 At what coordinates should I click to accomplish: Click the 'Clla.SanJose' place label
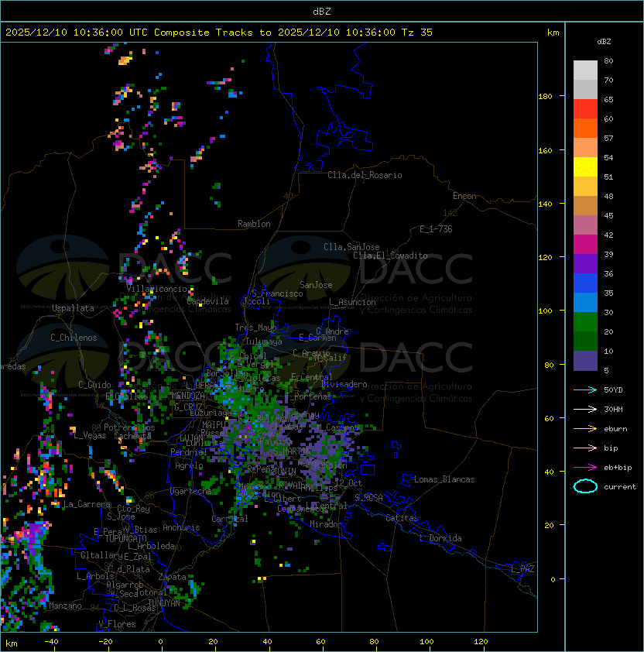pyautogui.click(x=351, y=247)
